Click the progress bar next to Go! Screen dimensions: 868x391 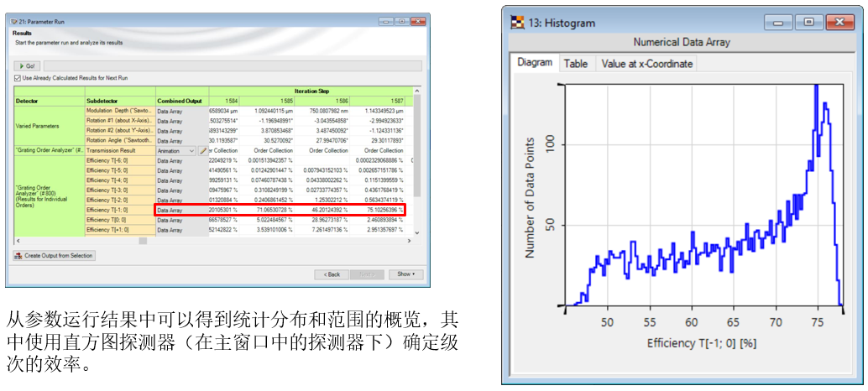(x=233, y=65)
